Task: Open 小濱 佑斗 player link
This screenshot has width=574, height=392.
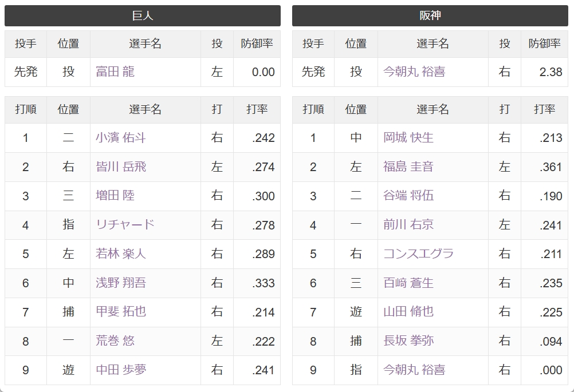Action: [121, 138]
